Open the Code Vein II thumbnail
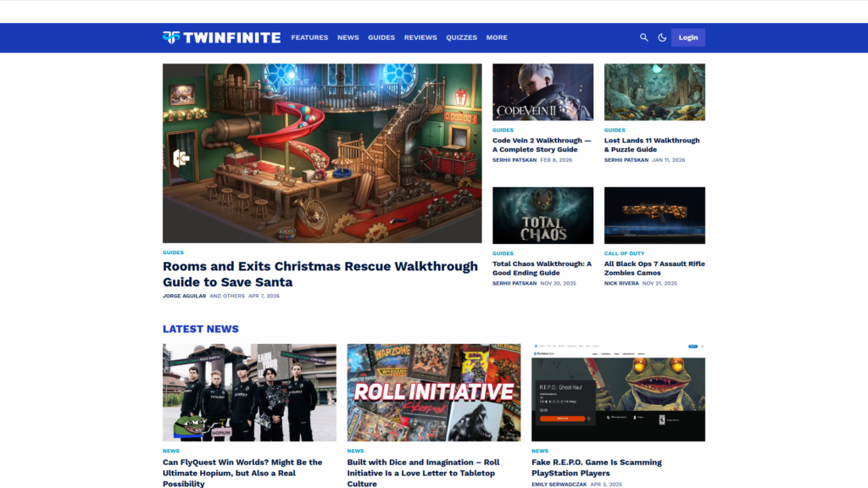This screenshot has height=488, width=868. tap(543, 91)
